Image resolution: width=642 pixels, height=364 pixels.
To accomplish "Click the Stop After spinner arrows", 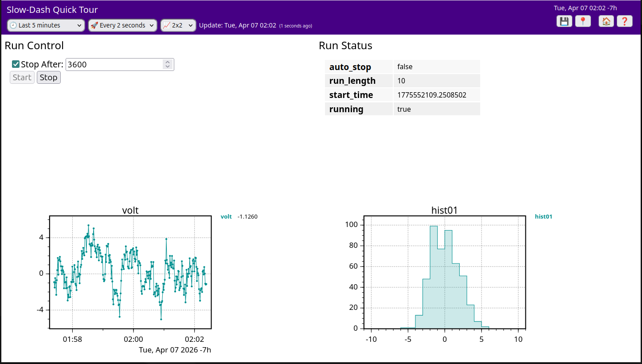I will (x=168, y=64).
